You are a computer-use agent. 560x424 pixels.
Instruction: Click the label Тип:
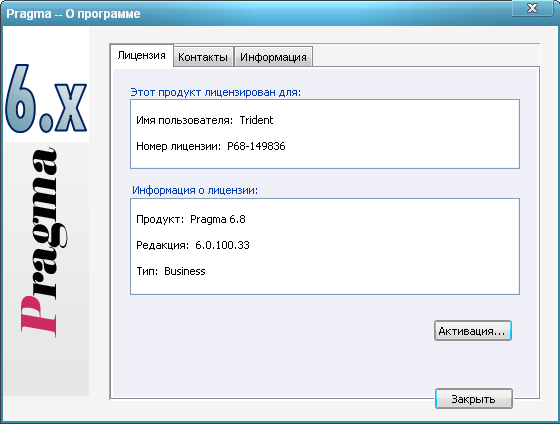[x=147, y=271]
